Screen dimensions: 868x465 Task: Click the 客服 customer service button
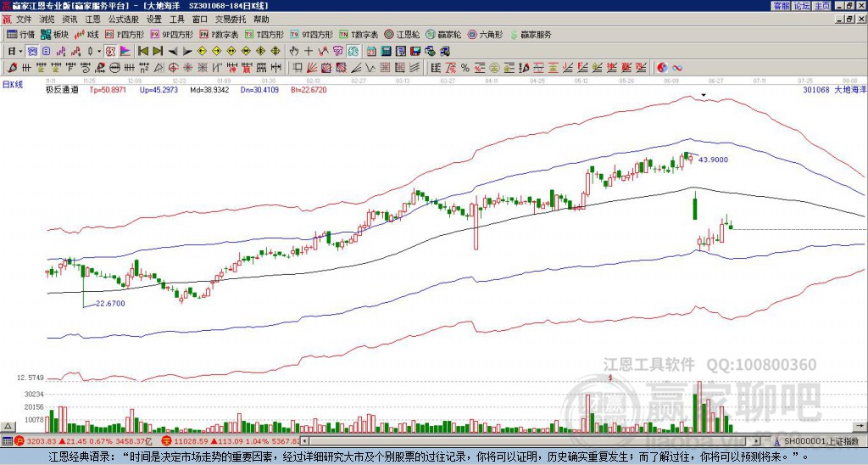(782, 6)
